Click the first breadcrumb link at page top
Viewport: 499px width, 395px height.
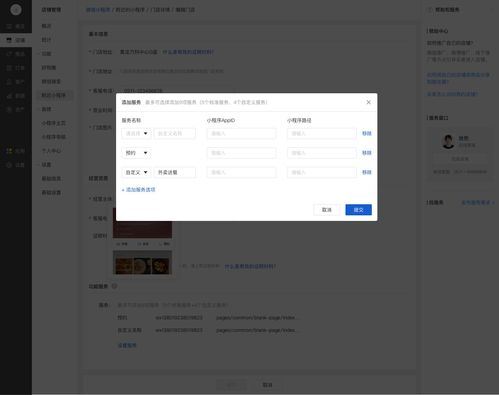click(98, 10)
